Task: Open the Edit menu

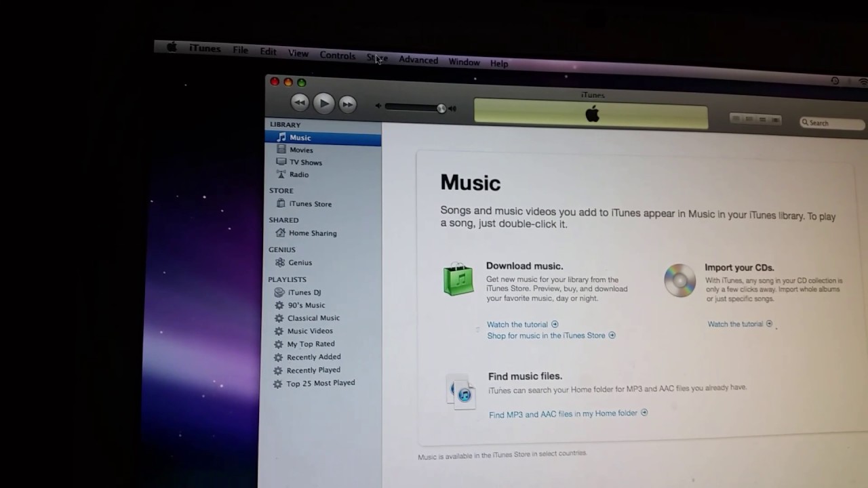Action: click(269, 52)
